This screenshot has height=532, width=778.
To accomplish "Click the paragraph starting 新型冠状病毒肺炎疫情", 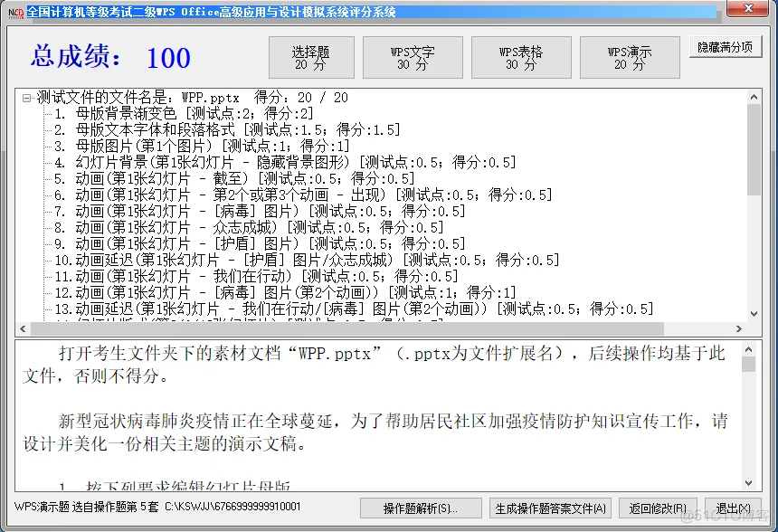I will coord(375,432).
